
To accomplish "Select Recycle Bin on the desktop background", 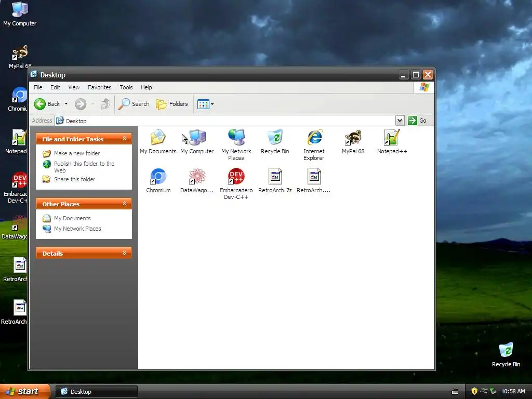I will coord(506,350).
